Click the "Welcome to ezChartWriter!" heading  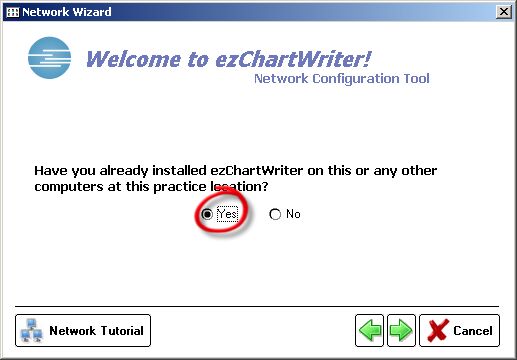[x=228, y=59]
